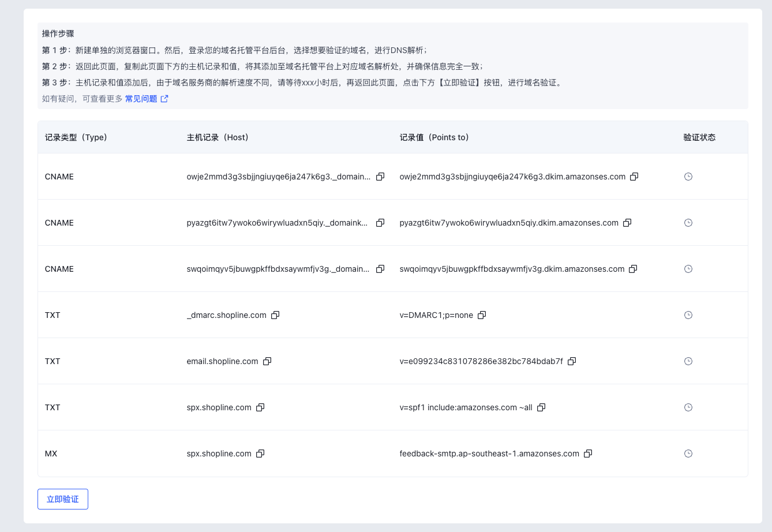The height and width of the screenshot is (532, 772).
Task: Copy host record swqoimqyv5jbuwgpkffbdxsaywmfjv3g._domain…
Action: pyautogui.click(x=380, y=269)
